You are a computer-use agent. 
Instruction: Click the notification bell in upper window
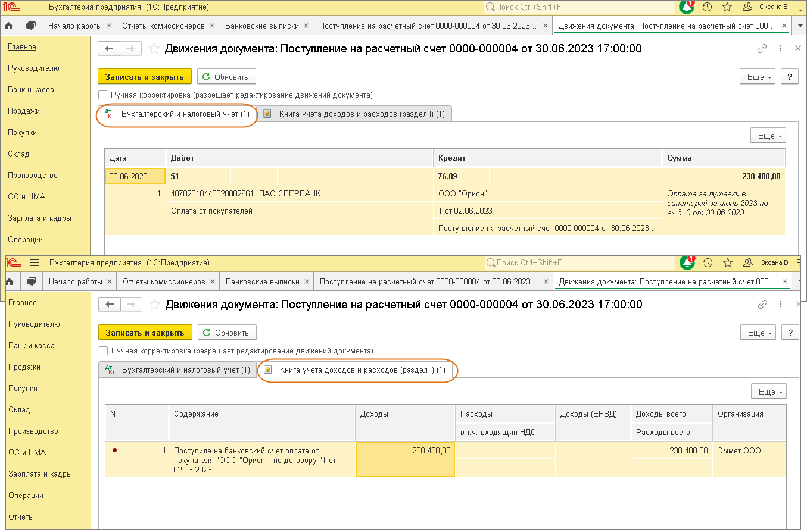(x=687, y=7)
